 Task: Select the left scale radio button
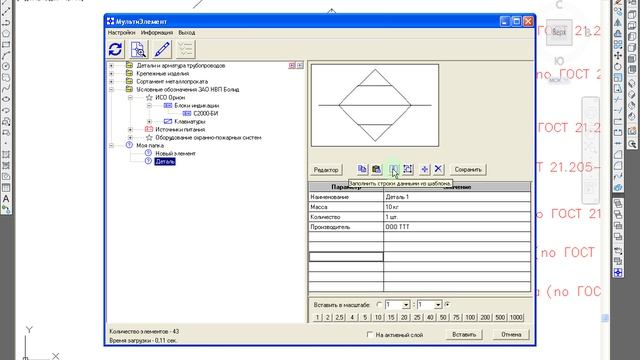point(379,305)
